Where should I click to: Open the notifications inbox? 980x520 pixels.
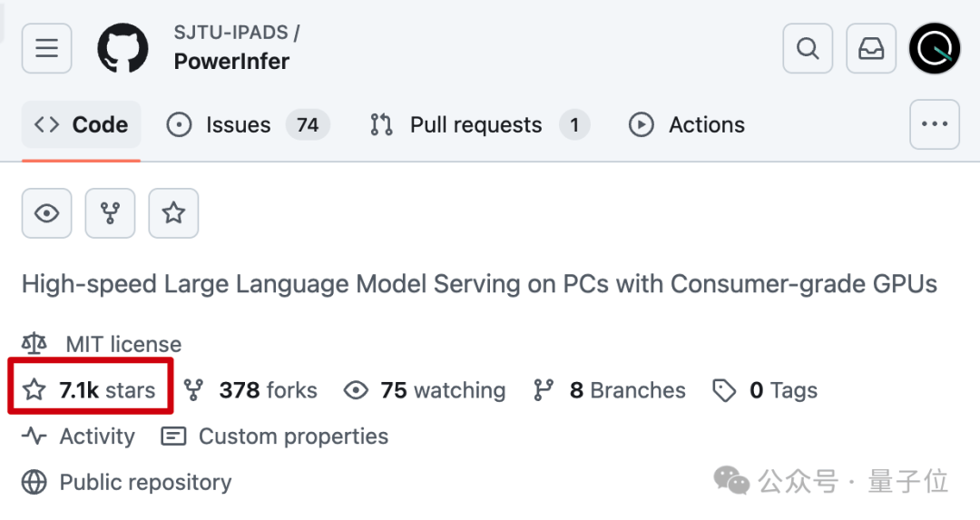871,48
